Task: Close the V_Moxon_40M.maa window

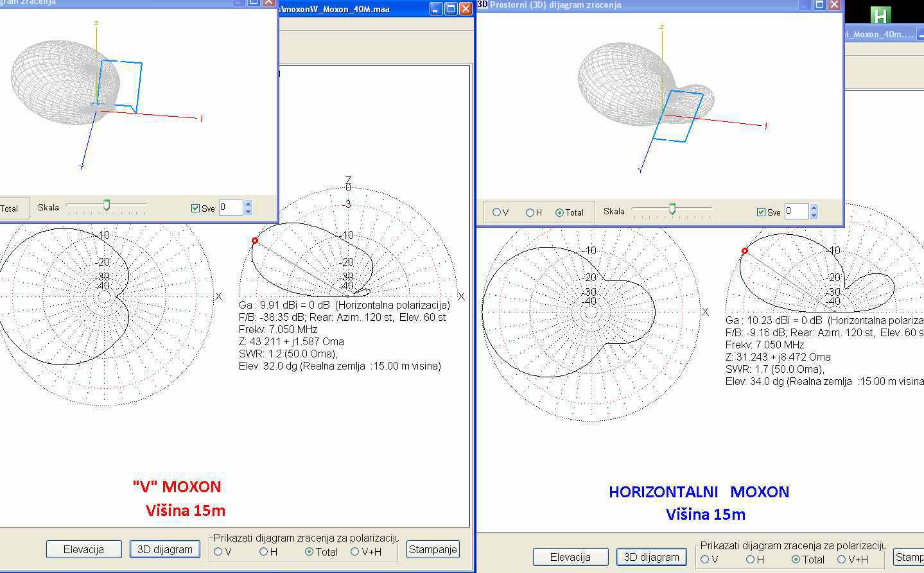Action: (x=466, y=8)
